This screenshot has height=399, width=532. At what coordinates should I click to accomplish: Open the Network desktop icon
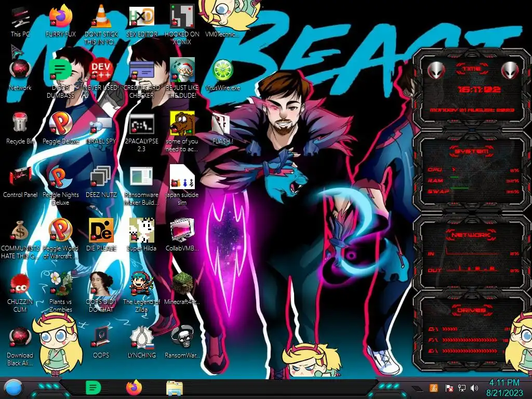[x=20, y=75]
